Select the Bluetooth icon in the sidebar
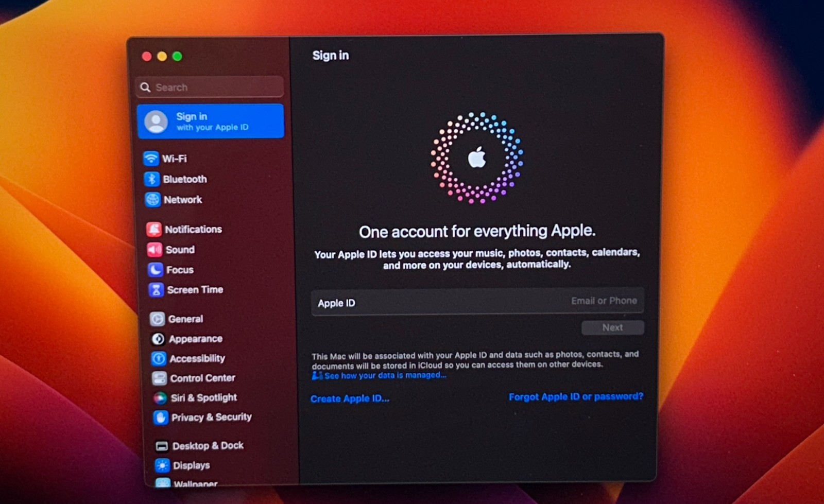This screenshot has width=824, height=504. coord(151,179)
